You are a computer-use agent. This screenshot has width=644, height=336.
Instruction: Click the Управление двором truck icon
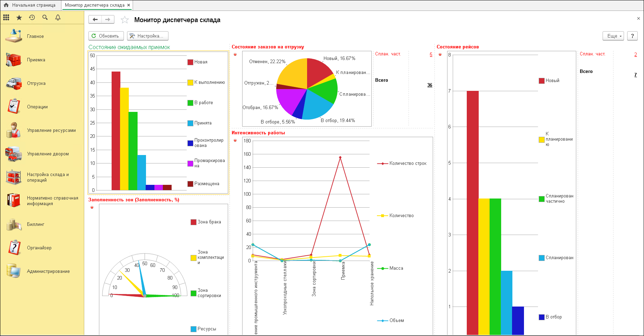pos(14,154)
